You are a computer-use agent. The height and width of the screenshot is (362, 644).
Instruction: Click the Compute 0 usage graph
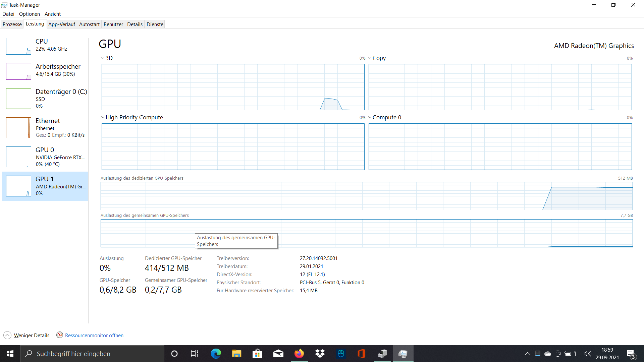[x=500, y=146]
